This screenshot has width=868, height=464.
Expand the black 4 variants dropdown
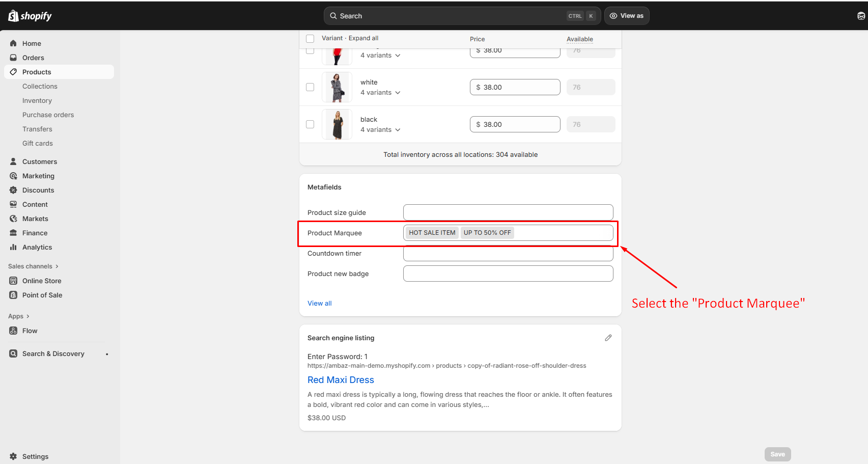click(x=380, y=130)
